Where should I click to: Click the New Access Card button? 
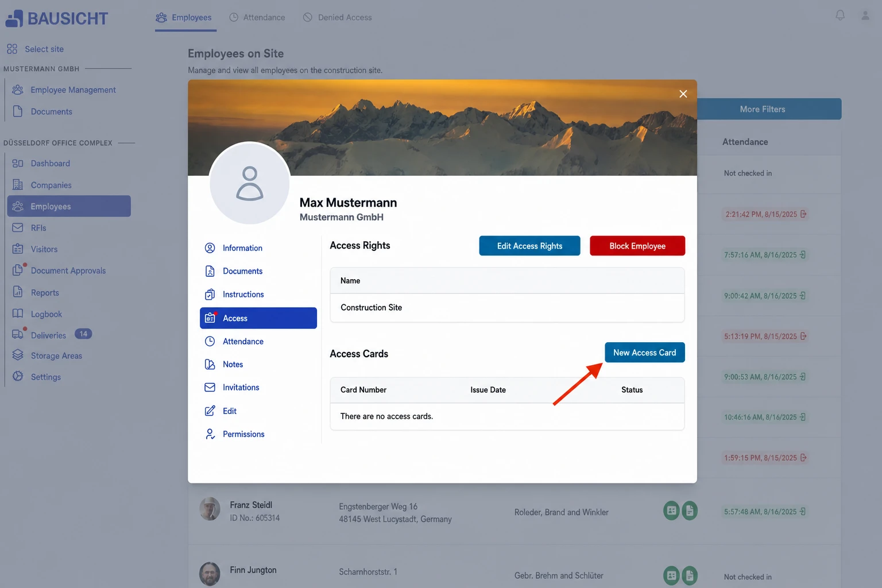click(x=644, y=353)
